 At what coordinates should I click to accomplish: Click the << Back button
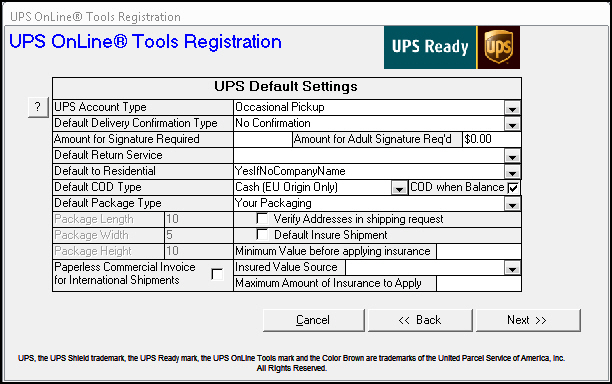(x=420, y=320)
